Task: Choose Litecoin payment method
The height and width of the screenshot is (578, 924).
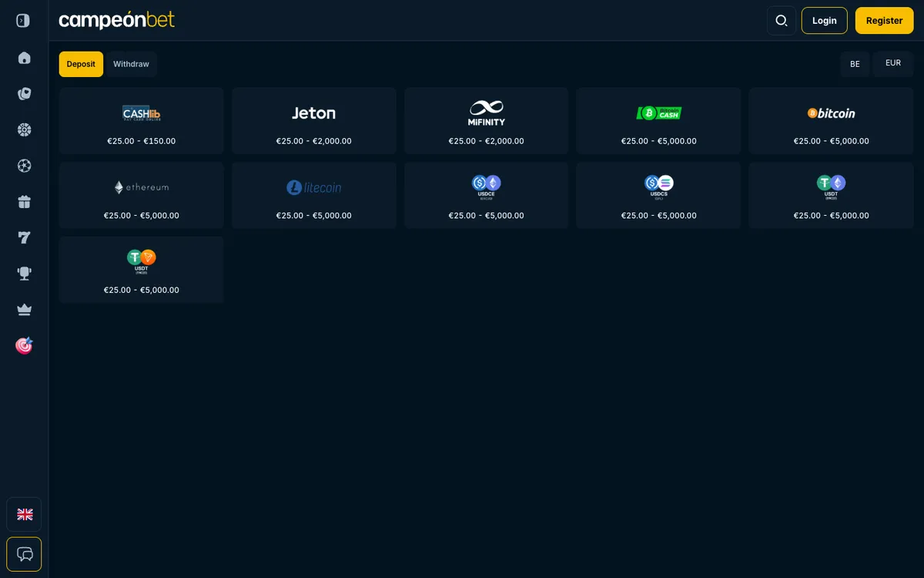Action: [x=314, y=196]
